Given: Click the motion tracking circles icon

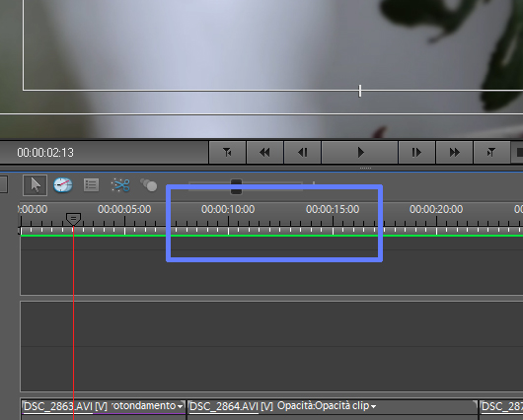Looking at the screenshot, I should click(149, 185).
